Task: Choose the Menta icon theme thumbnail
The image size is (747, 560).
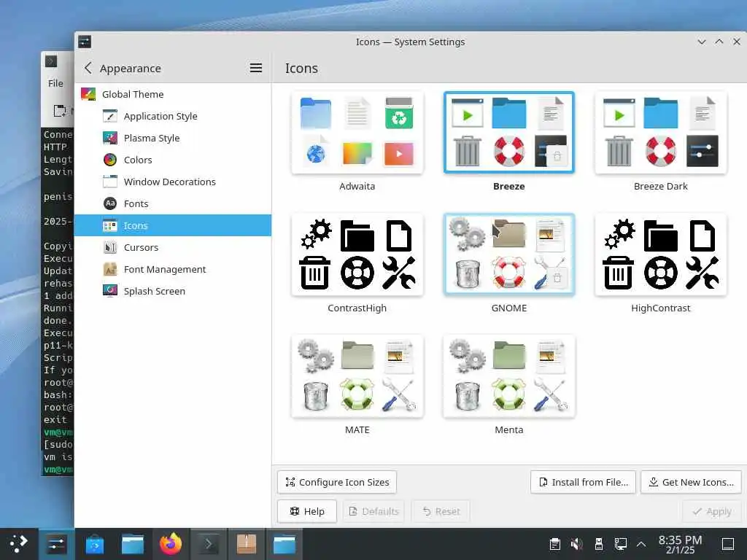Action: pos(508,377)
